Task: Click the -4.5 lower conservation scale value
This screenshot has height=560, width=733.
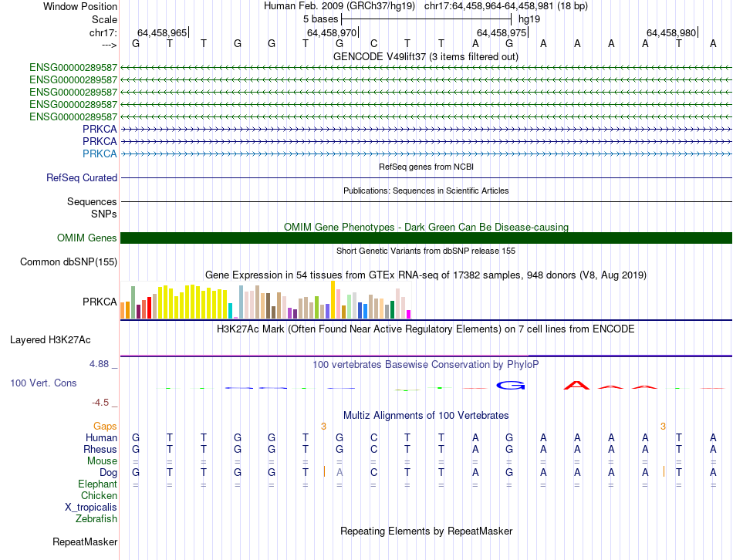Action: coord(100,403)
